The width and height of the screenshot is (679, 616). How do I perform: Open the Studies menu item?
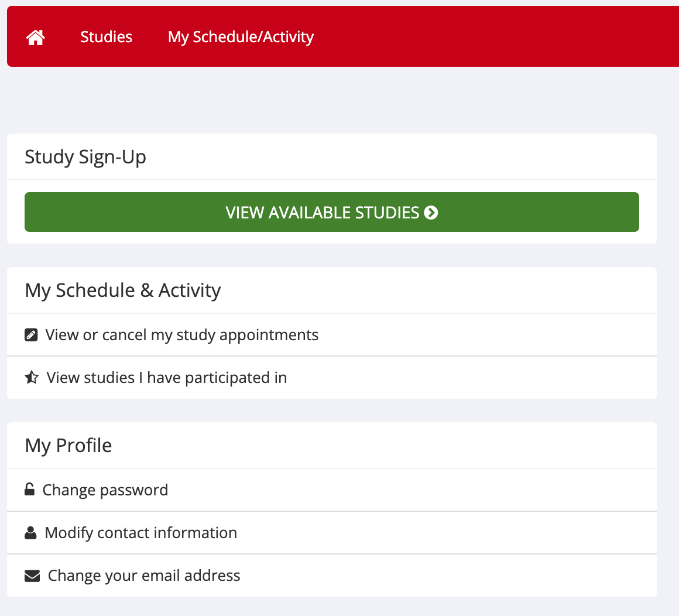pyautogui.click(x=107, y=37)
